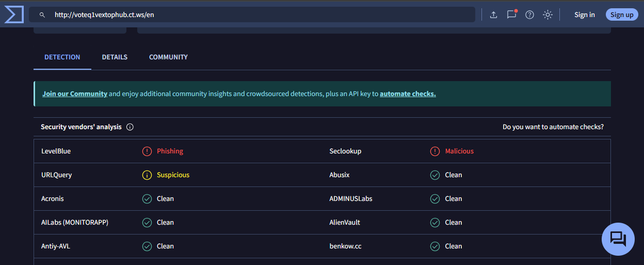Screen dimensions: 644x265
Task: Open the help question mark icon
Action: (x=530, y=15)
